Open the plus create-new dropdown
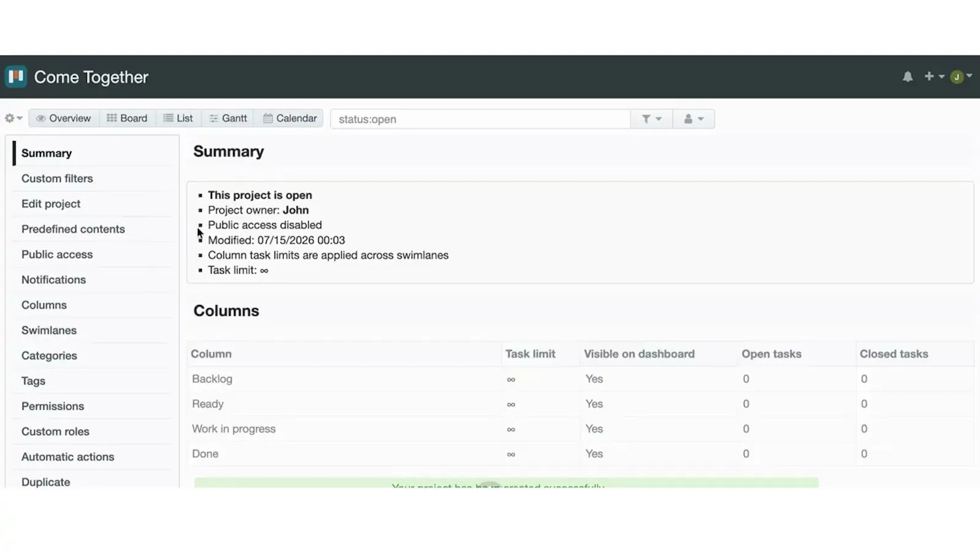The height and width of the screenshot is (551, 980). (x=934, y=77)
